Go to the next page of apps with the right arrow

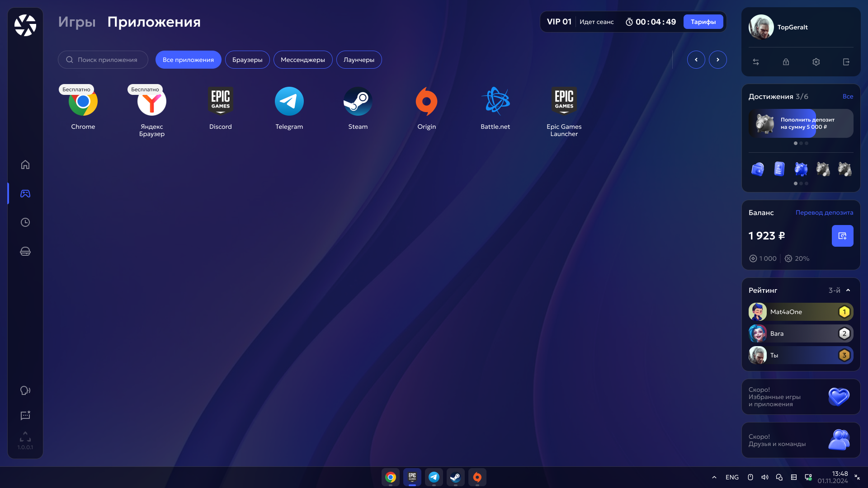click(717, 60)
